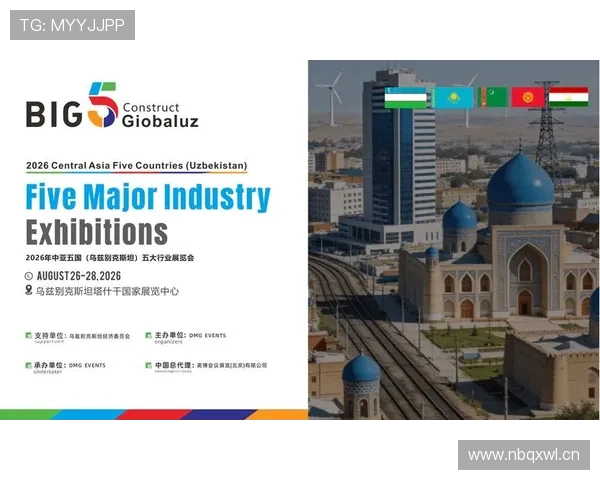The width and height of the screenshot is (600, 480).
Task: Click the Tajikistan flag icon
Action: (x=568, y=97)
